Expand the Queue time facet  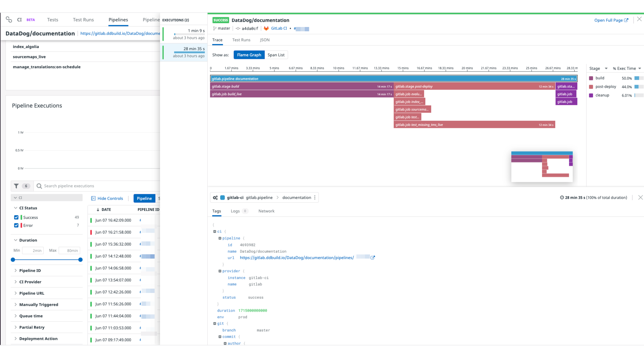click(31, 316)
